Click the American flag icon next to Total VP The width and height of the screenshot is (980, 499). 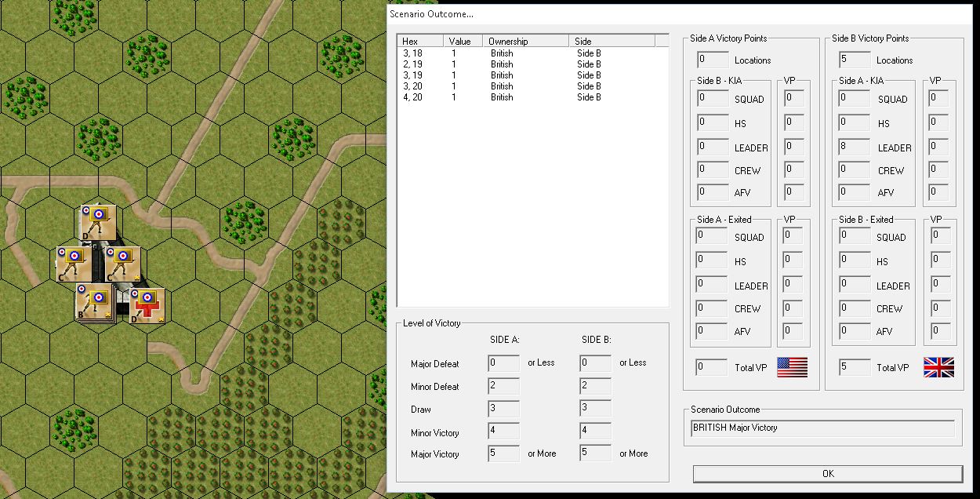(x=792, y=367)
